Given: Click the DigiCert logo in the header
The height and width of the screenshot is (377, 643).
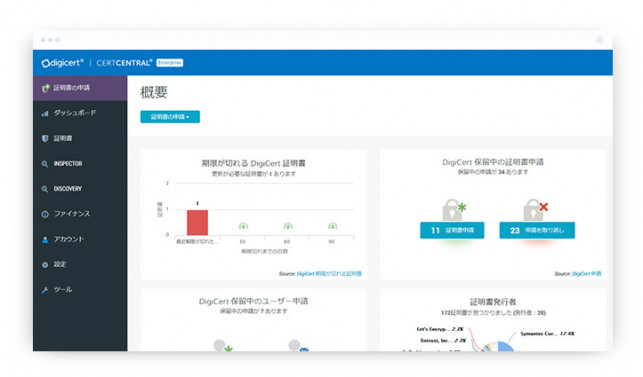Looking at the screenshot, I should pyautogui.click(x=62, y=63).
